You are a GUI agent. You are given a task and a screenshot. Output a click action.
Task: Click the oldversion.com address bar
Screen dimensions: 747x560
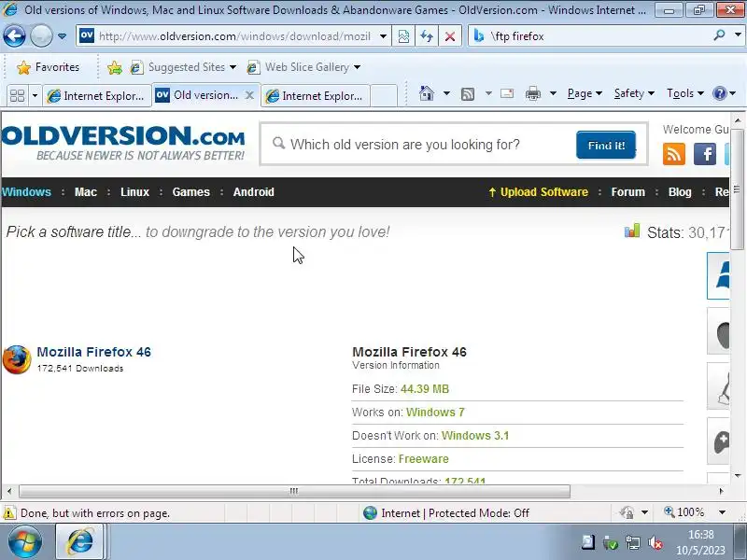[233, 36]
